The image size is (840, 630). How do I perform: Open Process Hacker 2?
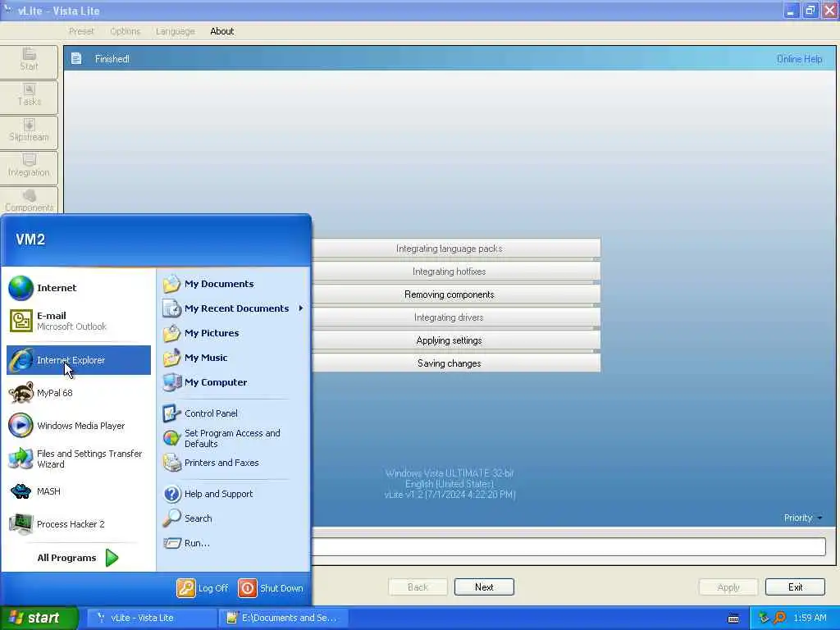[78, 524]
